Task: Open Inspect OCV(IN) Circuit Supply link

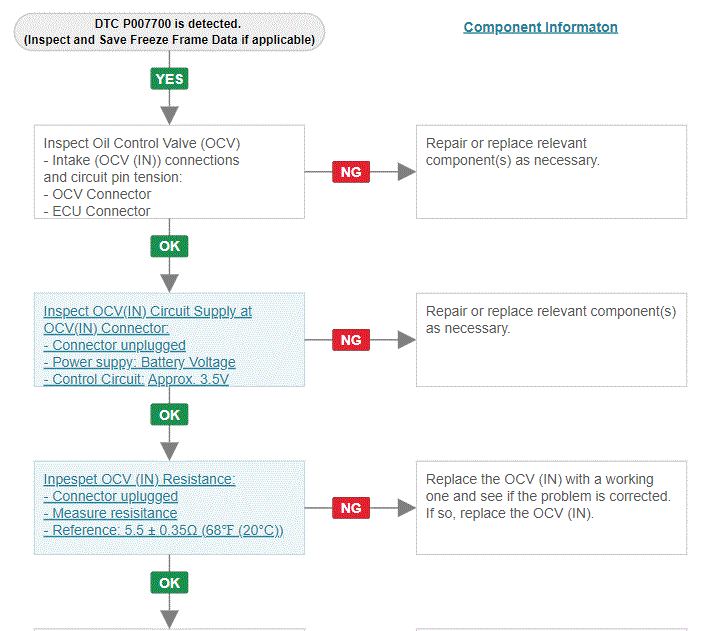Action: (147, 320)
